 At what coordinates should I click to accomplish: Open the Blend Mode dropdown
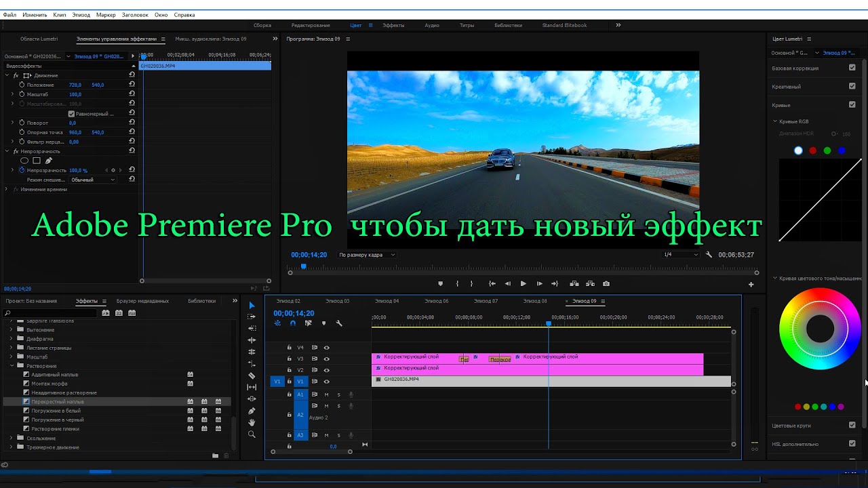pos(93,180)
